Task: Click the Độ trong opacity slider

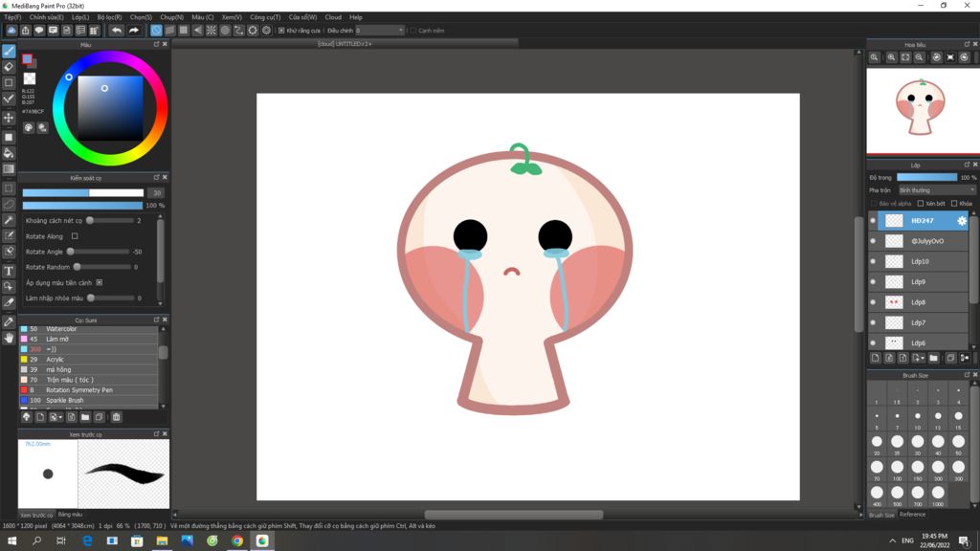Action: click(x=926, y=177)
